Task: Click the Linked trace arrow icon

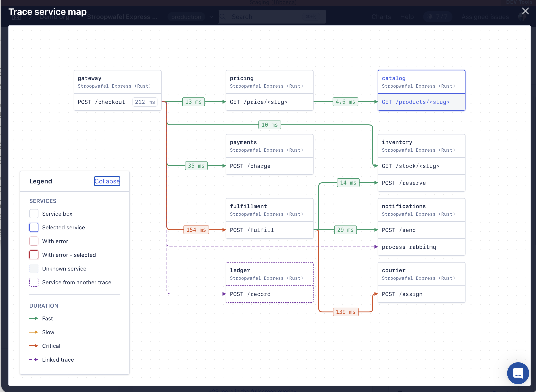Action: coord(34,360)
